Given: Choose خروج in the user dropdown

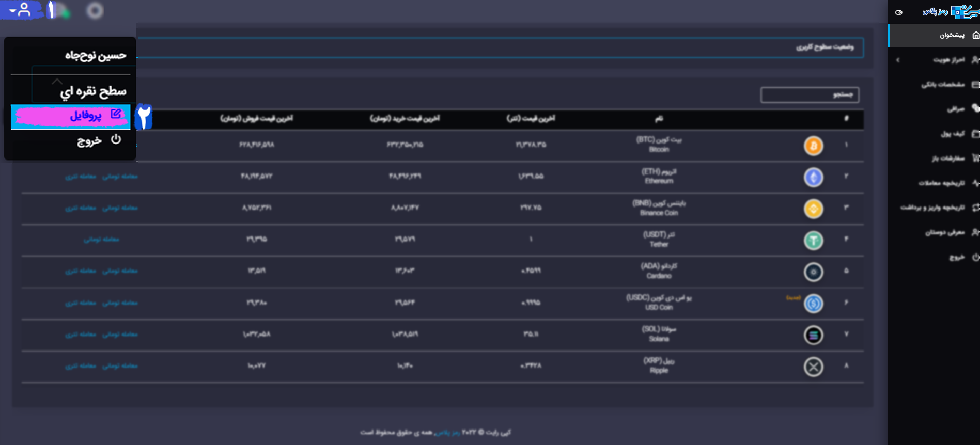Looking at the screenshot, I should [71, 140].
